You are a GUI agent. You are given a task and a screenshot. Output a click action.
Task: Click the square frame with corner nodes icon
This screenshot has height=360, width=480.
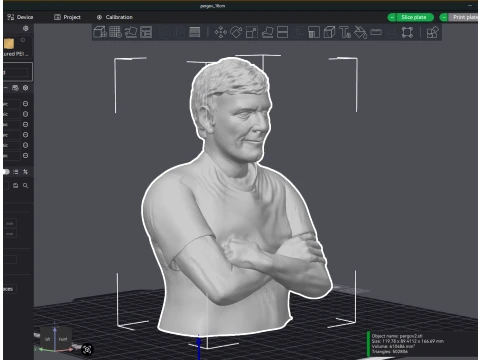tap(407, 32)
